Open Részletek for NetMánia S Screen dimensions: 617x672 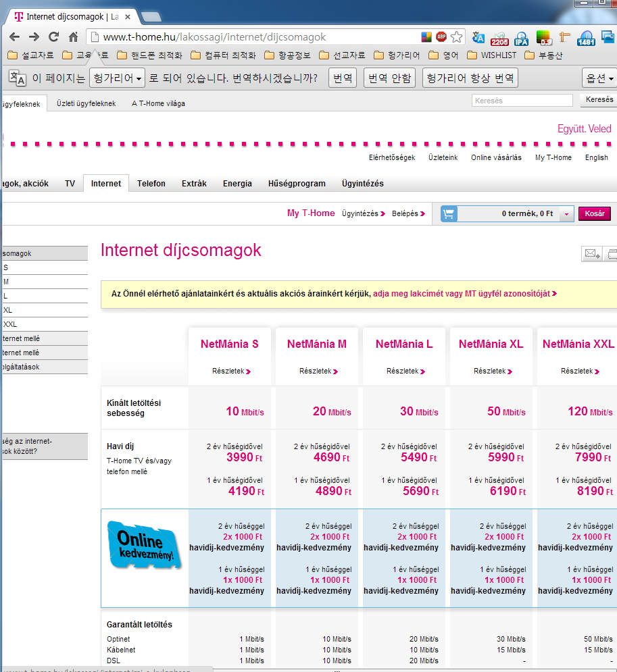pyautogui.click(x=231, y=371)
